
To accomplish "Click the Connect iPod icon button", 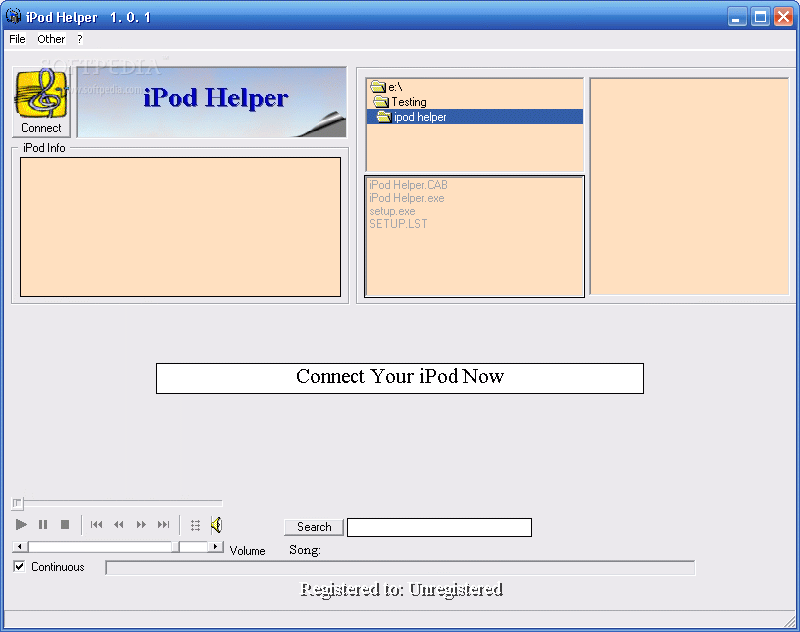I will (41, 102).
